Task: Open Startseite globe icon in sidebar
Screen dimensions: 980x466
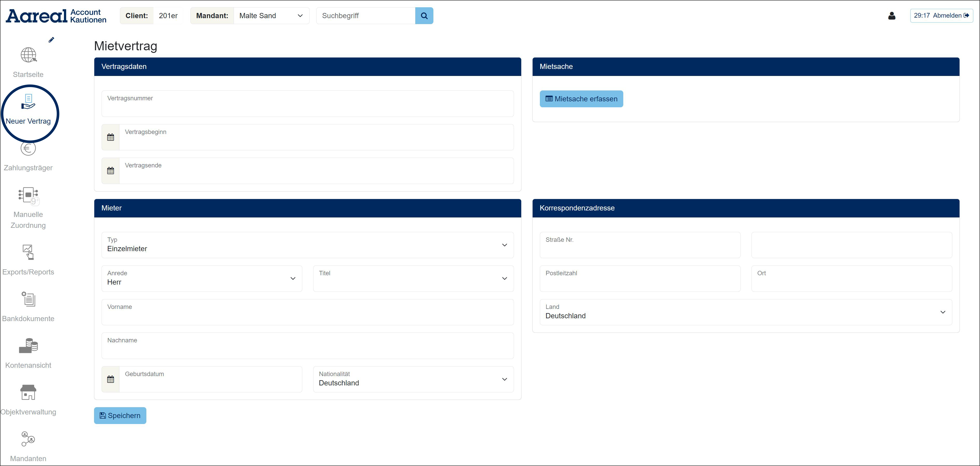Action: pos(28,55)
